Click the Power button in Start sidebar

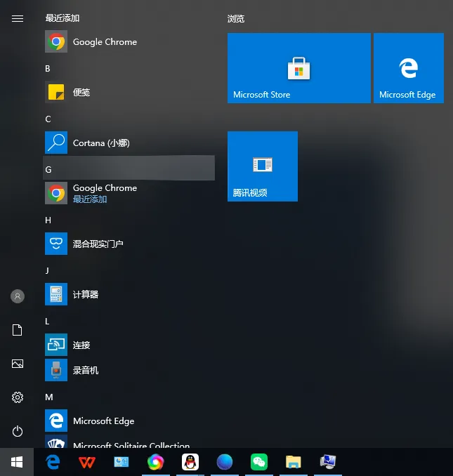coord(18,431)
